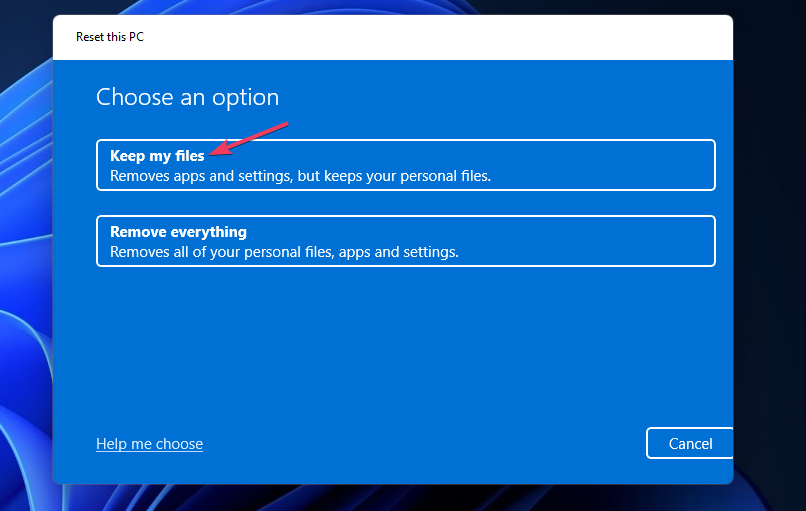The height and width of the screenshot is (511, 806).
Task: Click blue space between Help me choose and Cancel
Action: click(420, 443)
